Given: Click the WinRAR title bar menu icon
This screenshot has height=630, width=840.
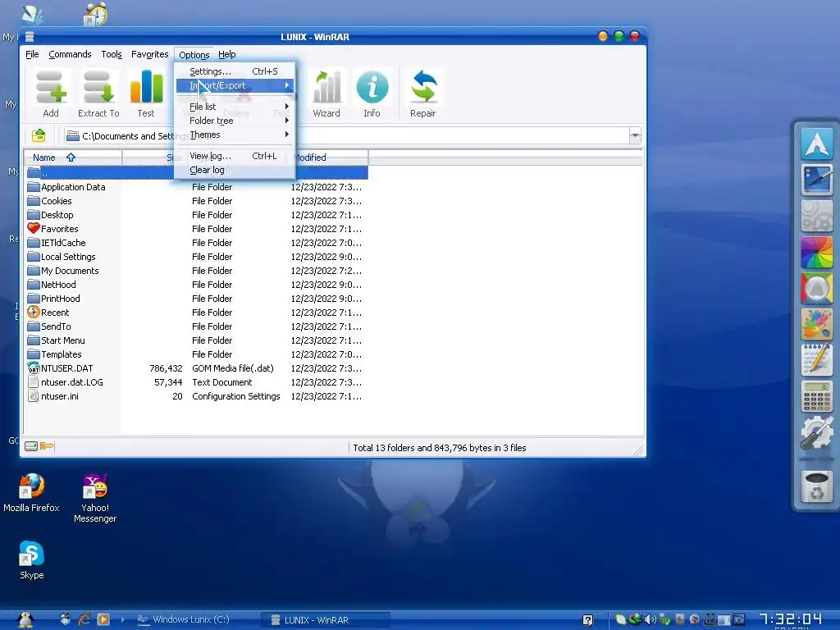Looking at the screenshot, I should click(30, 36).
